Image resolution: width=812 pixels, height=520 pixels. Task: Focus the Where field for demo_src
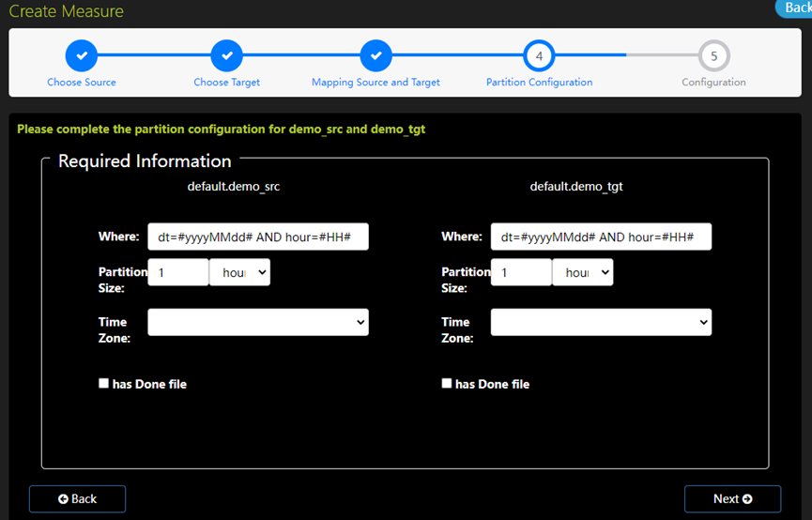(x=258, y=237)
